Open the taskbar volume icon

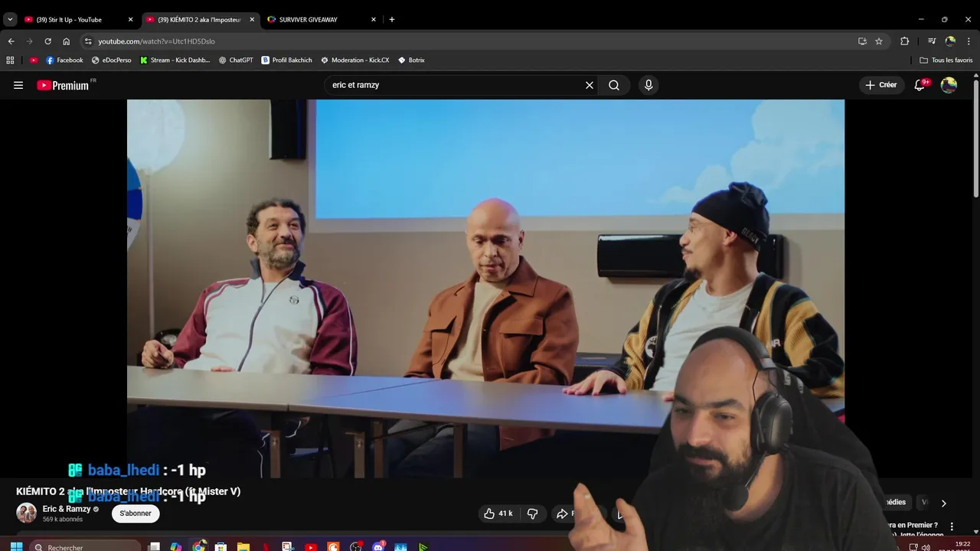pos(926,547)
